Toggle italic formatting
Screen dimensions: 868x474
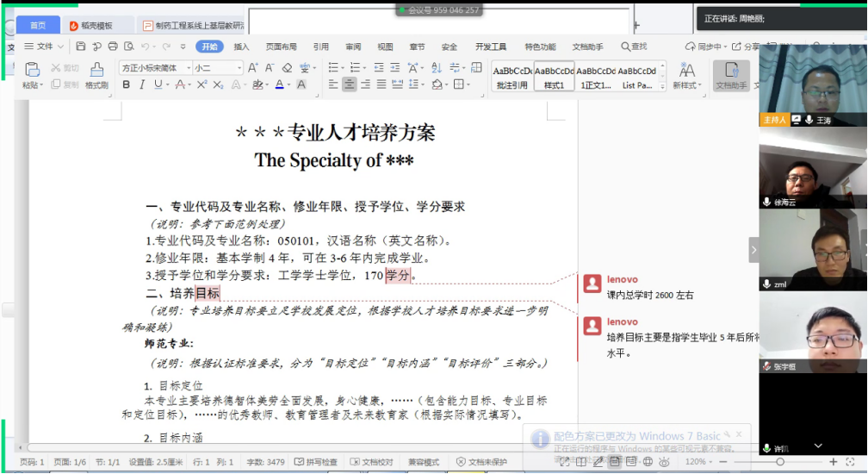[142, 84]
